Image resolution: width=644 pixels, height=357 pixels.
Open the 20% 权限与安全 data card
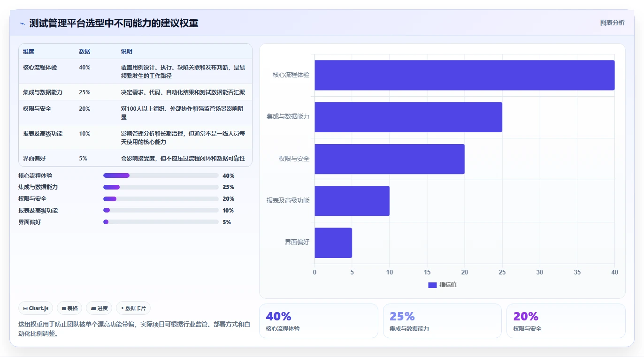[566, 321]
